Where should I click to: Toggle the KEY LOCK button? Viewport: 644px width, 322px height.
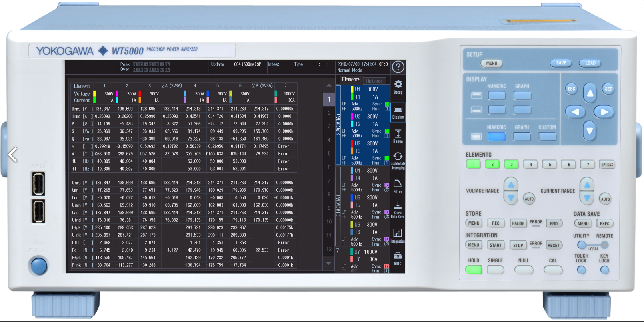point(604,270)
